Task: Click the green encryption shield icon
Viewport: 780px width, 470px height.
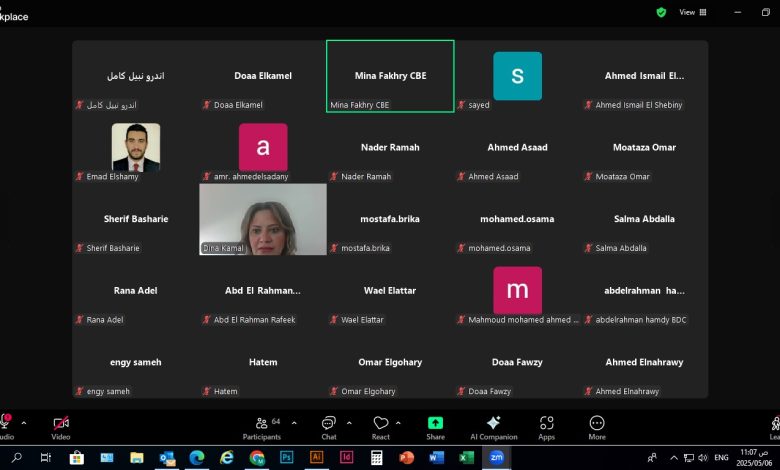Action: coord(661,12)
